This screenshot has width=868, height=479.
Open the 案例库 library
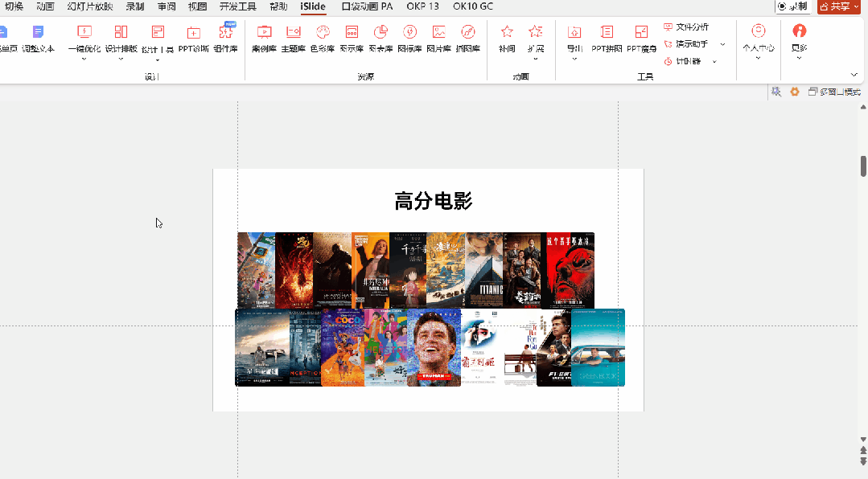(x=264, y=39)
